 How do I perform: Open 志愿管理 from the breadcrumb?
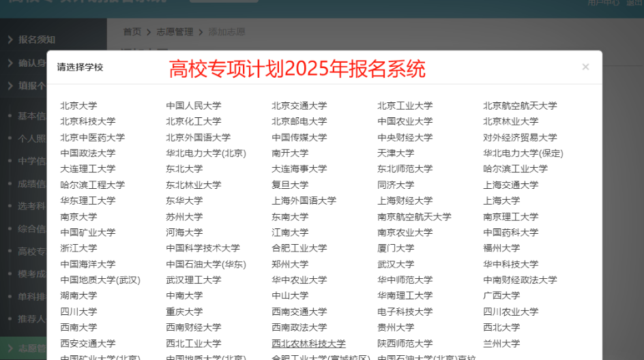(175, 32)
